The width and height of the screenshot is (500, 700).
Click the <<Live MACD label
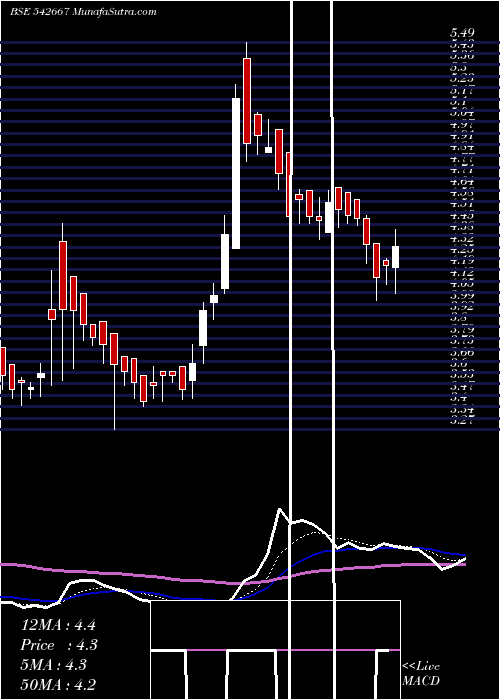coord(421,673)
